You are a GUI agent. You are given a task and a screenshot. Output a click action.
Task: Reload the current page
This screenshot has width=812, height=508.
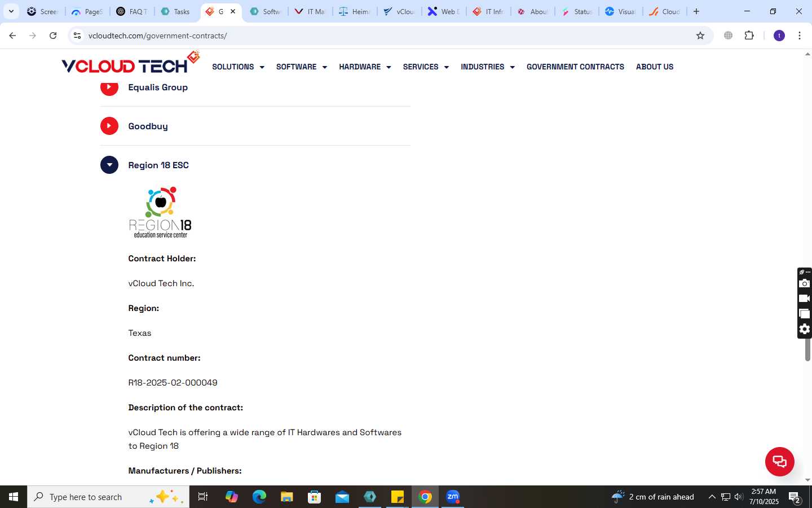coord(53,36)
